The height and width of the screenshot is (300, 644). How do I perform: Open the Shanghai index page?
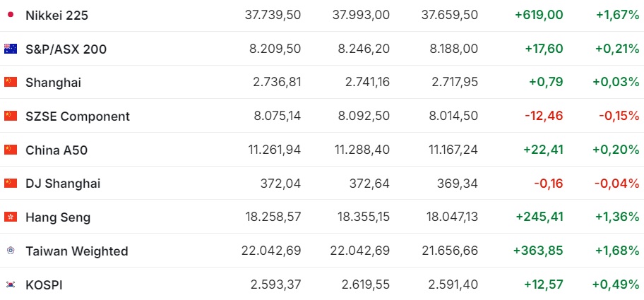(54, 83)
